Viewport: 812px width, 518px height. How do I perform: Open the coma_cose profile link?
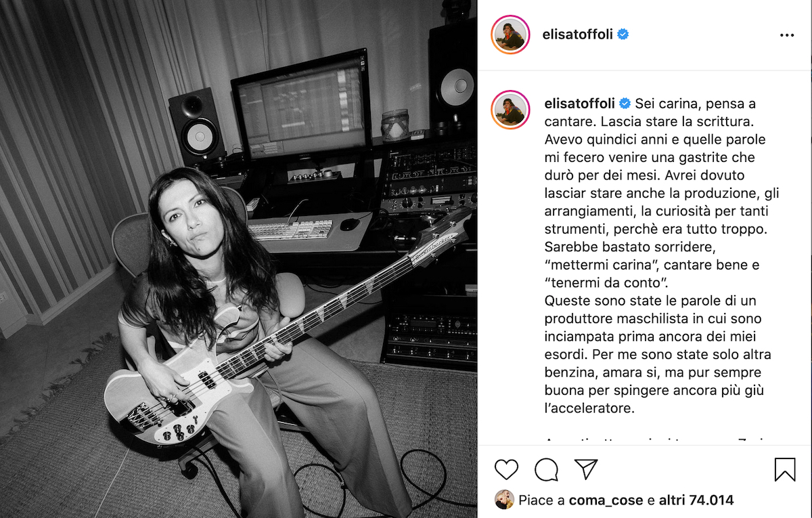(606, 501)
